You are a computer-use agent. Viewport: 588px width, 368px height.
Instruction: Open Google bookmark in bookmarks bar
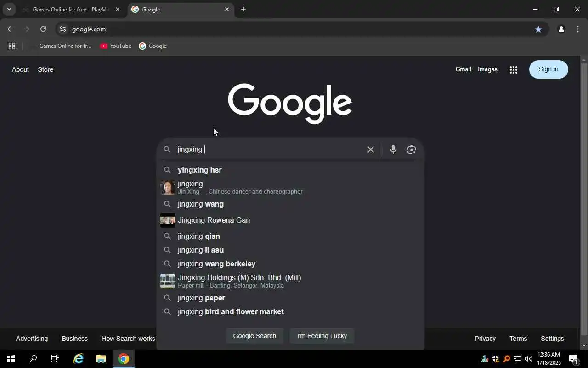(153, 46)
